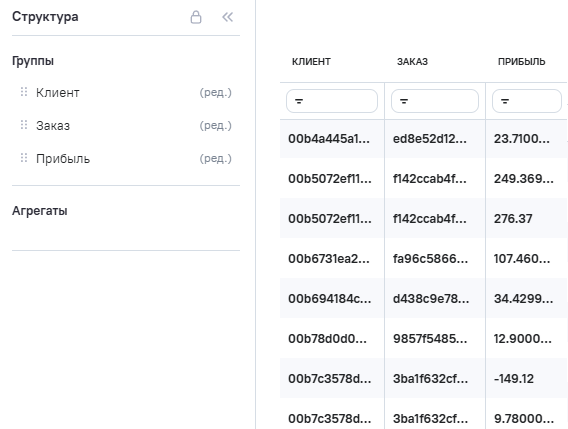Click the drag handle beside Прибыль
568x429 pixels.
(24, 158)
